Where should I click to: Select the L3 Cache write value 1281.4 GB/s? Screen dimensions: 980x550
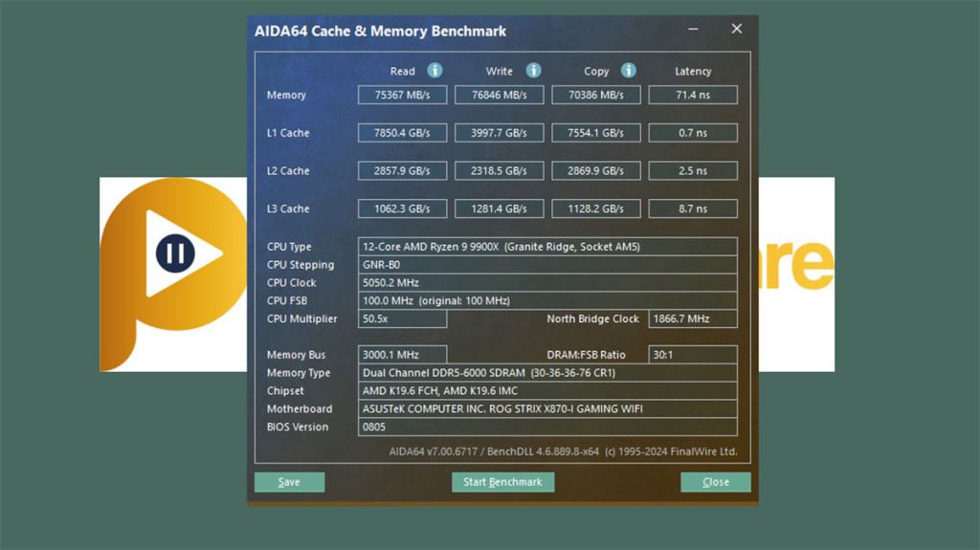coord(500,209)
